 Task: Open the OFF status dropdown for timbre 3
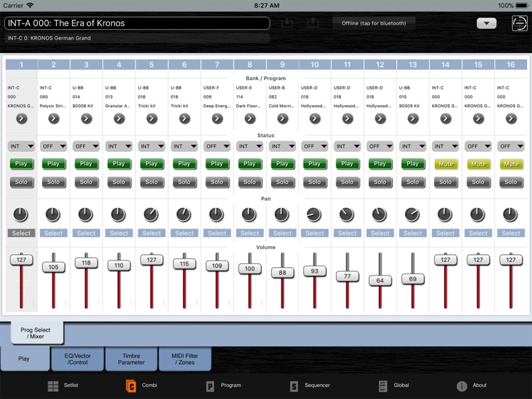tap(86, 146)
